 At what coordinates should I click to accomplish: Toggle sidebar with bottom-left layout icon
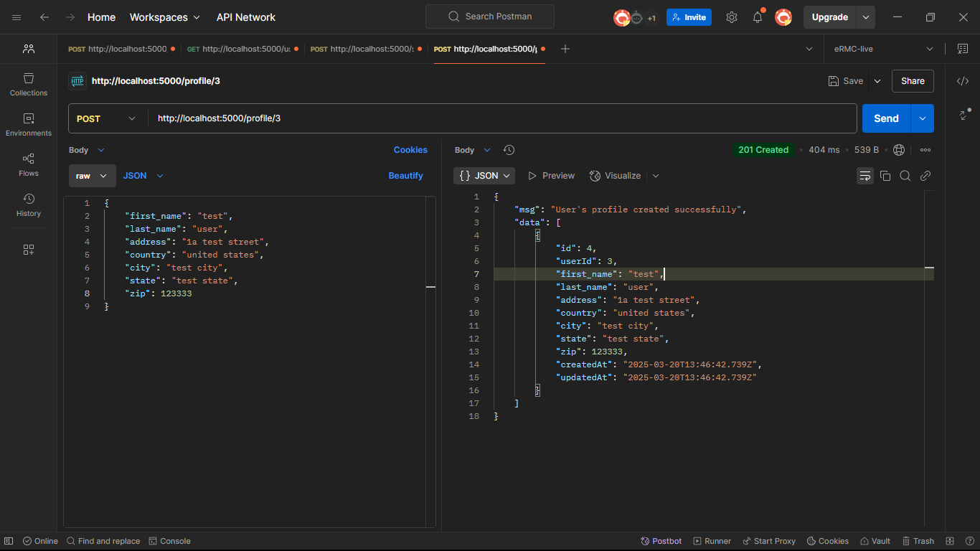point(10,541)
